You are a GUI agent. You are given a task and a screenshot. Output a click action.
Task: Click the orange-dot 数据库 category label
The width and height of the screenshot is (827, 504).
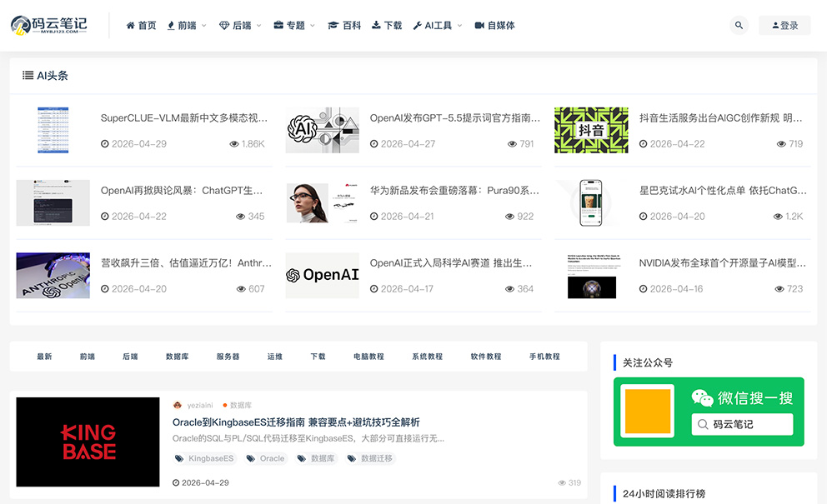click(238, 406)
